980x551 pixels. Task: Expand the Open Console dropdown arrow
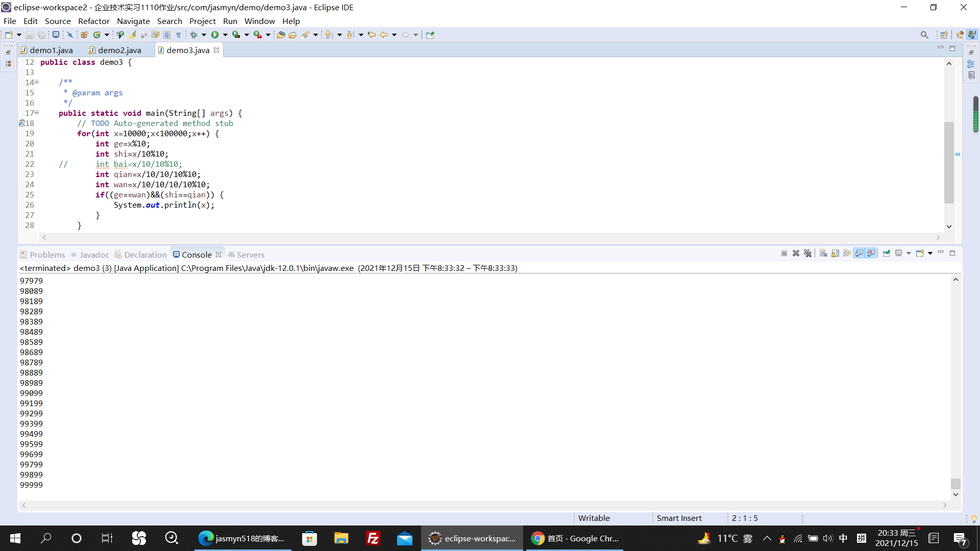tap(930, 254)
